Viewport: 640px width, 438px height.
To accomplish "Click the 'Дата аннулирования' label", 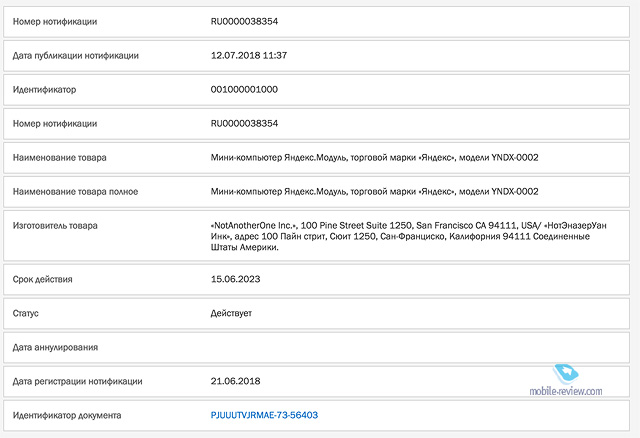I will click(55, 347).
